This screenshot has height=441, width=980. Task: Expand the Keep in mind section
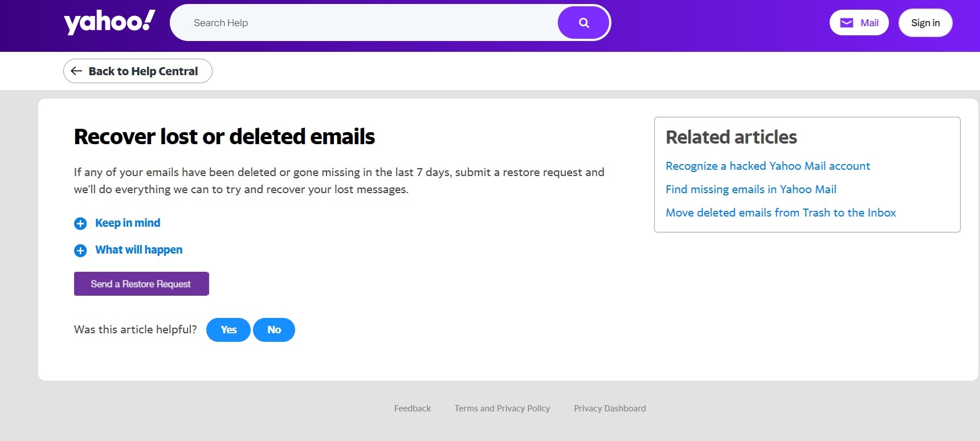pyautogui.click(x=117, y=223)
